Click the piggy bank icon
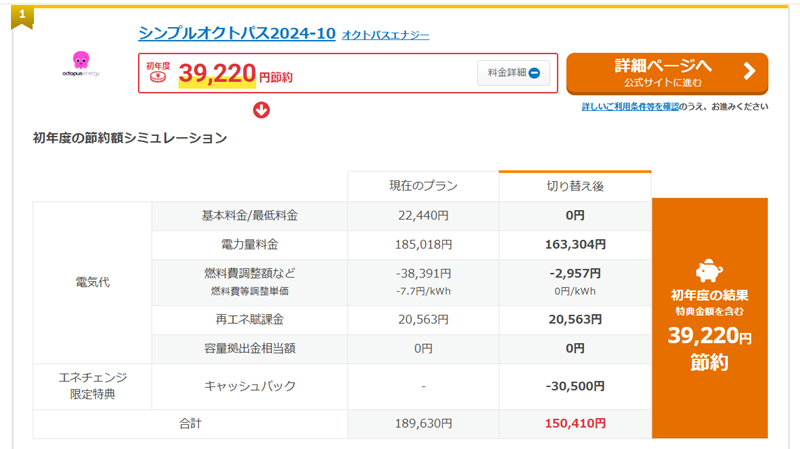 tap(709, 271)
